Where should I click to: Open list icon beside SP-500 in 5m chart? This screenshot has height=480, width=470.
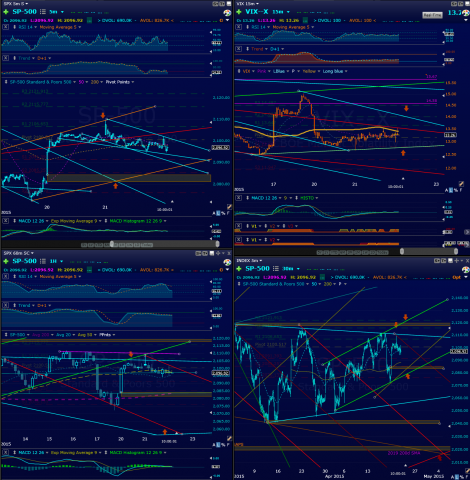point(43,12)
